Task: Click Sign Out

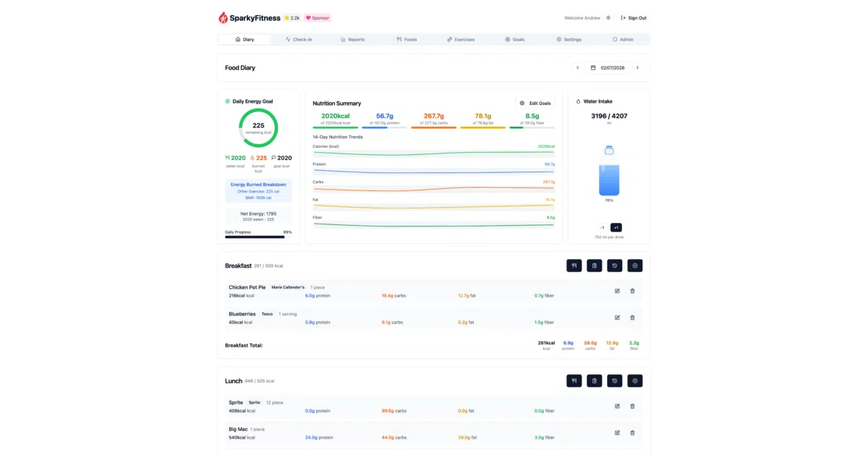Action: [634, 18]
